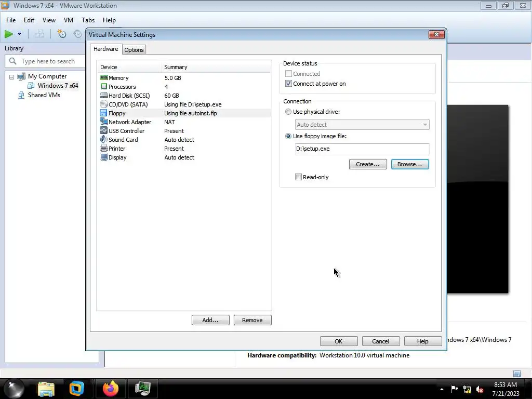Click the Floppy disk icon
This screenshot has width=532, height=399.
click(x=103, y=113)
